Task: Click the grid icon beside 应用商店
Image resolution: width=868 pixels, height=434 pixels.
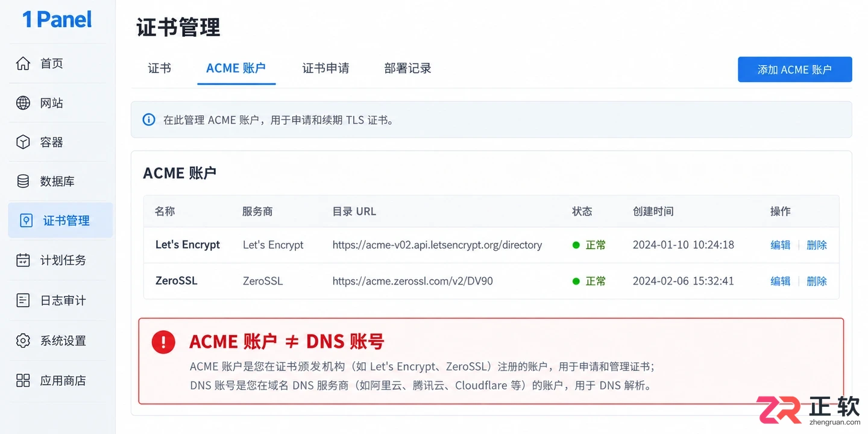Action: 23,380
